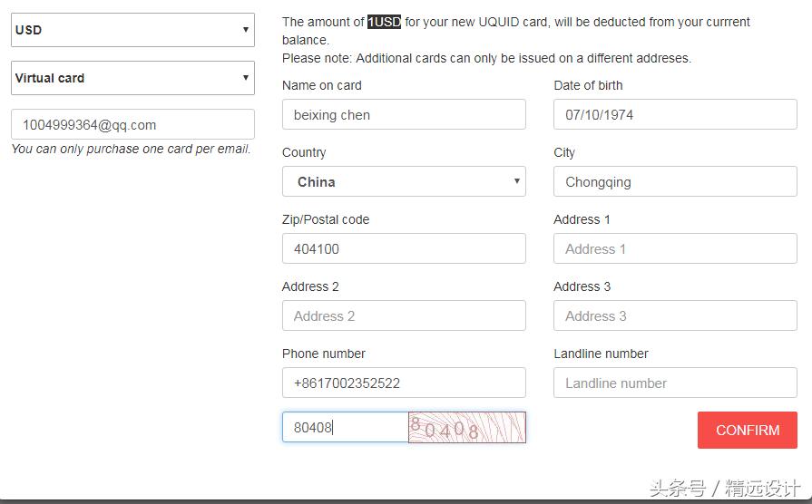
Task: Click the email address input field
Action: pyautogui.click(x=132, y=125)
